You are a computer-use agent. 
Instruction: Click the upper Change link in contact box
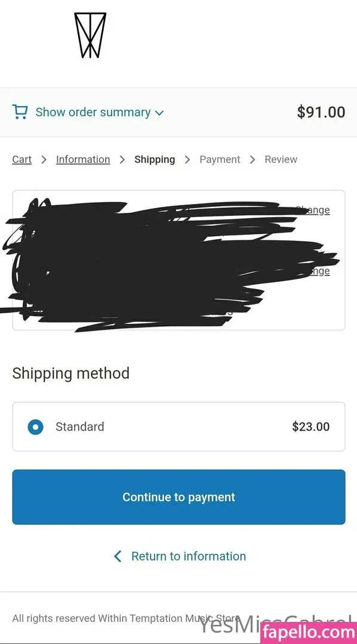tap(313, 210)
